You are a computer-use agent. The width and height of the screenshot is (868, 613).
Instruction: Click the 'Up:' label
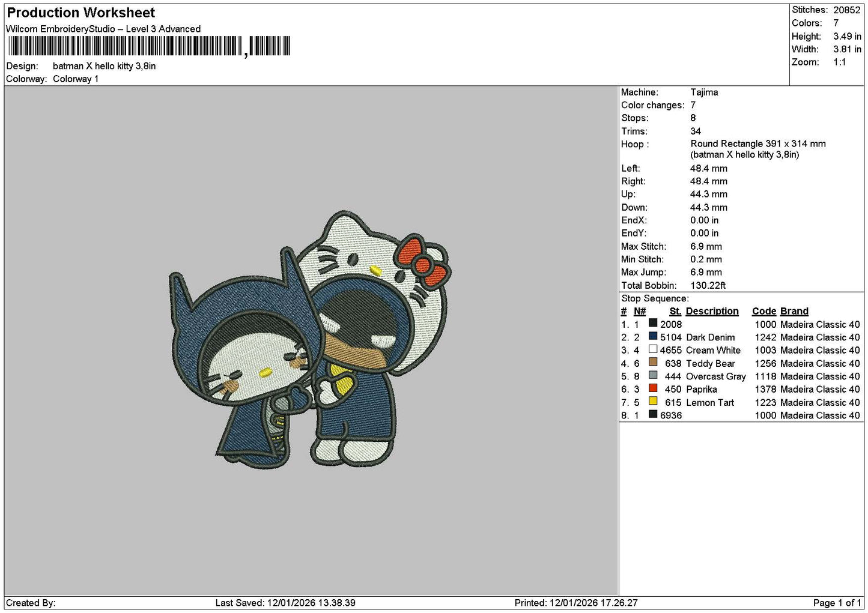(x=628, y=195)
